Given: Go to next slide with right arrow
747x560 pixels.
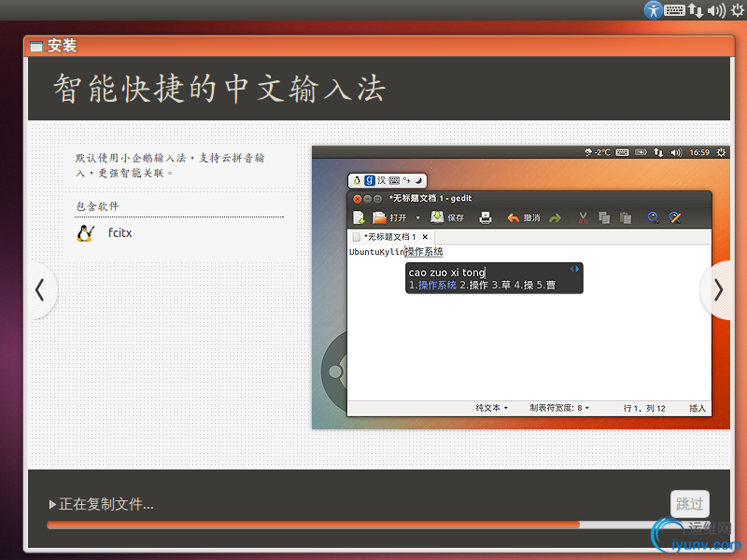Looking at the screenshot, I should pyautogui.click(x=717, y=289).
